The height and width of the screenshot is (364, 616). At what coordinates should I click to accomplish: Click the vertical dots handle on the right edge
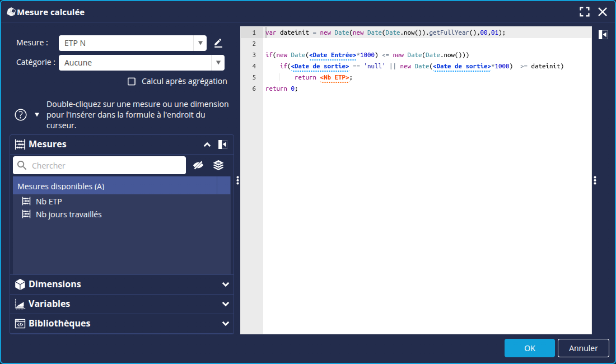[x=595, y=180]
